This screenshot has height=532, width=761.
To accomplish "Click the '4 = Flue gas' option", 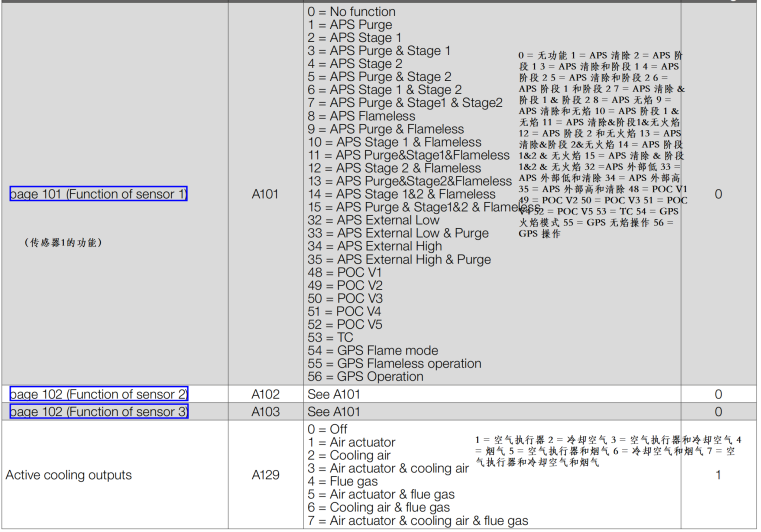I will pyautogui.click(x=346, y=481).
